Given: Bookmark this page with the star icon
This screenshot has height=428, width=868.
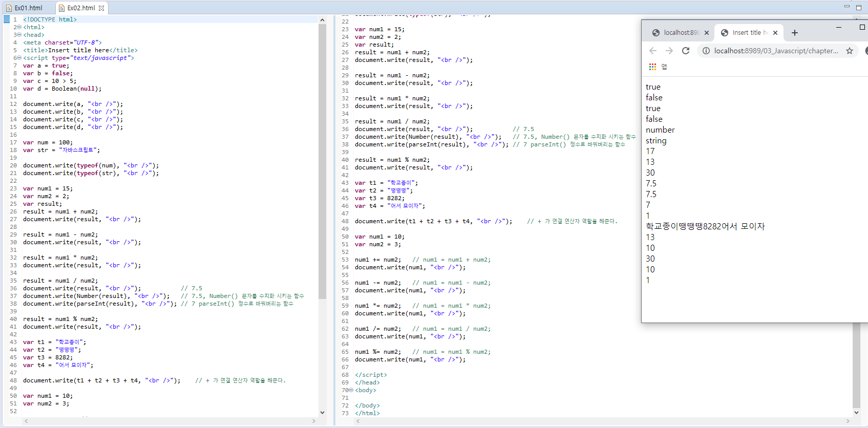Looking at the screenshot, I should [x=850, y=51].
